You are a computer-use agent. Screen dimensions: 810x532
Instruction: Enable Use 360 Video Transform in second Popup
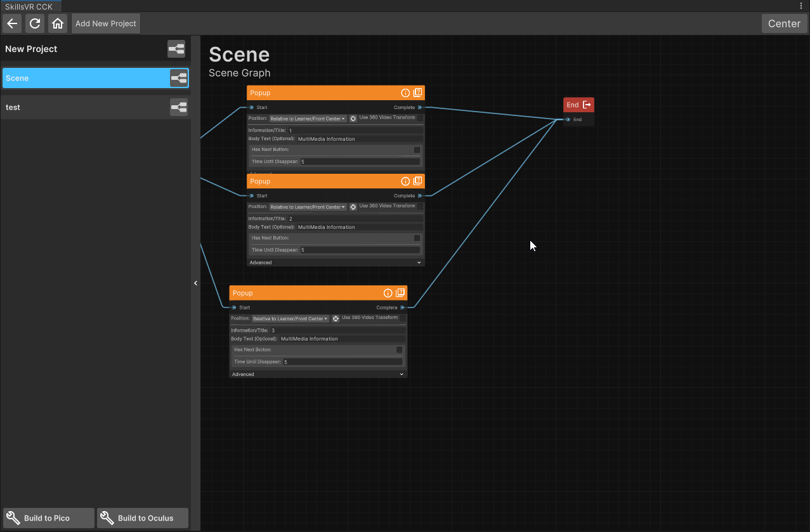coord(420,206)
